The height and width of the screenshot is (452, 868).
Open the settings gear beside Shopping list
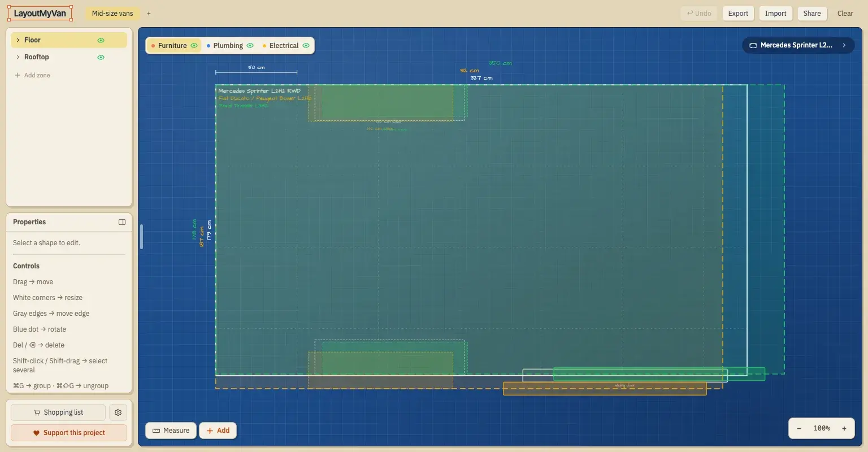click(118, 412)
